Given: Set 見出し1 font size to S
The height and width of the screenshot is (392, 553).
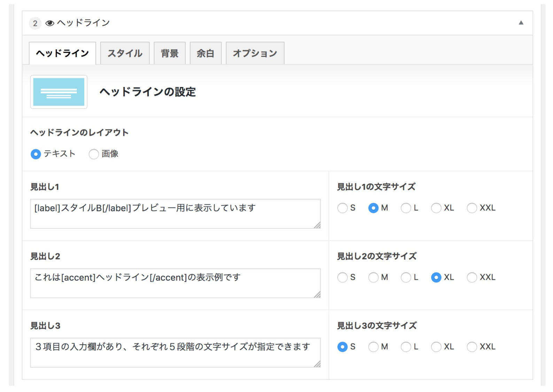Looking at the screenshot, I should (342, 208).
